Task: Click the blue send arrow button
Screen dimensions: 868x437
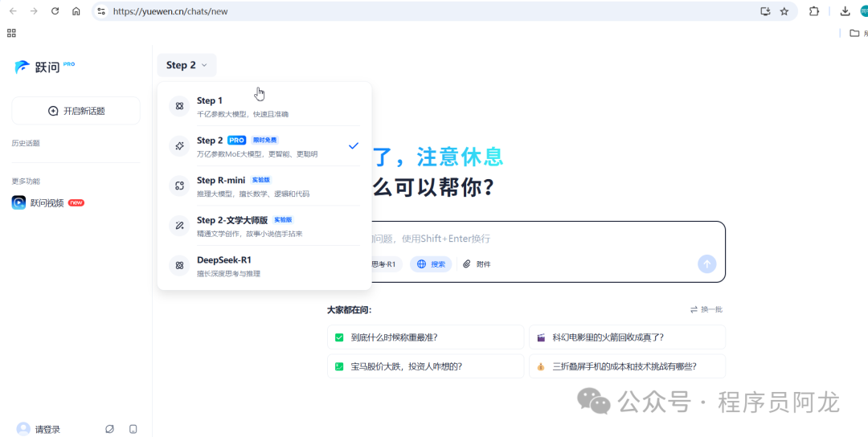Action: [707, 263]
